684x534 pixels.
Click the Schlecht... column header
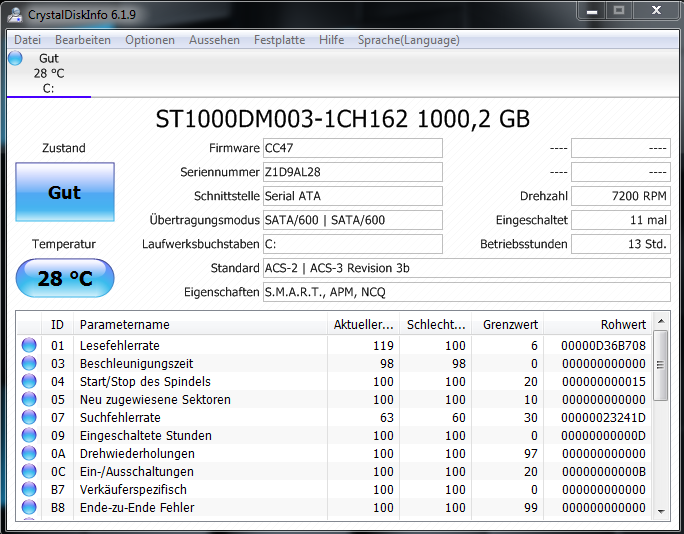pos(435,324)
